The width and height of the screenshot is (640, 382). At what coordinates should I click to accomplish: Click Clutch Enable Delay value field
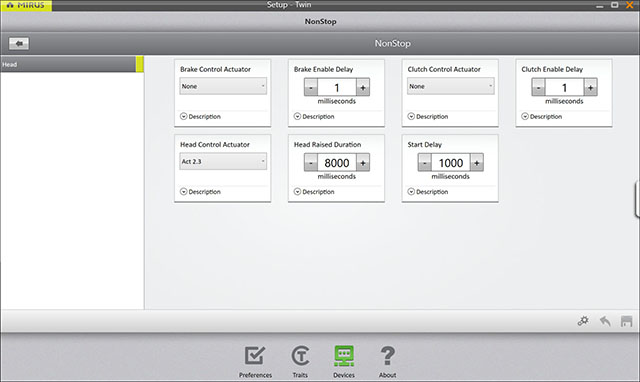pos(564,87)
